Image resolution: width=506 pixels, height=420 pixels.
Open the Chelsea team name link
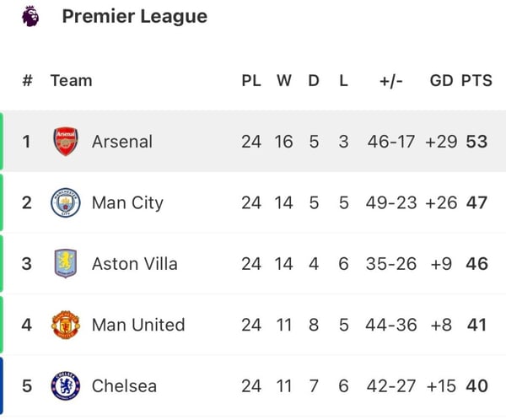(x=124, y=385)
